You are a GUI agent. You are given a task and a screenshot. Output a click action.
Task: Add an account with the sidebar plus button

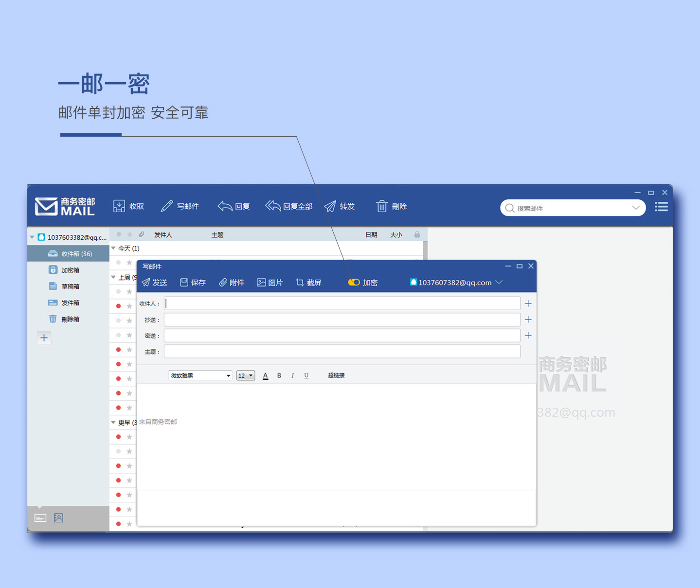(x=44, y=338)
